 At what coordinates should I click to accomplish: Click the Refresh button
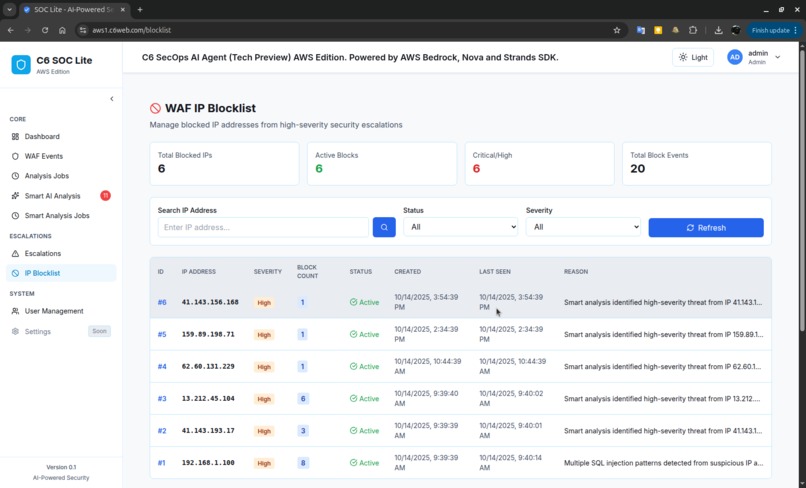point(706,228)
